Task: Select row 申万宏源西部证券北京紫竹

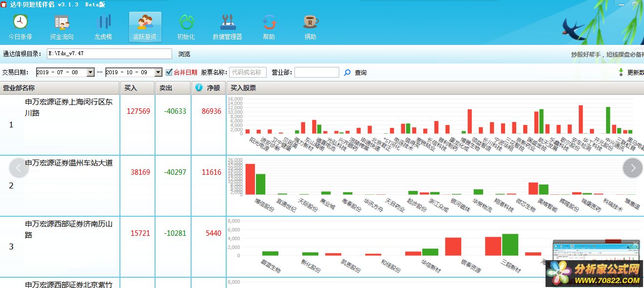Action: click(x=69, y=284)
